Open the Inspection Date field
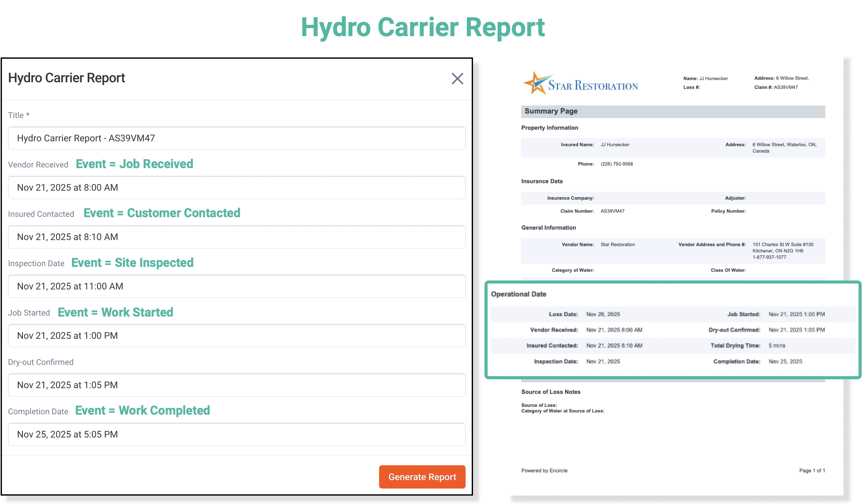The width and height of the screenshot is (866, 504). (x=236, y=286)
